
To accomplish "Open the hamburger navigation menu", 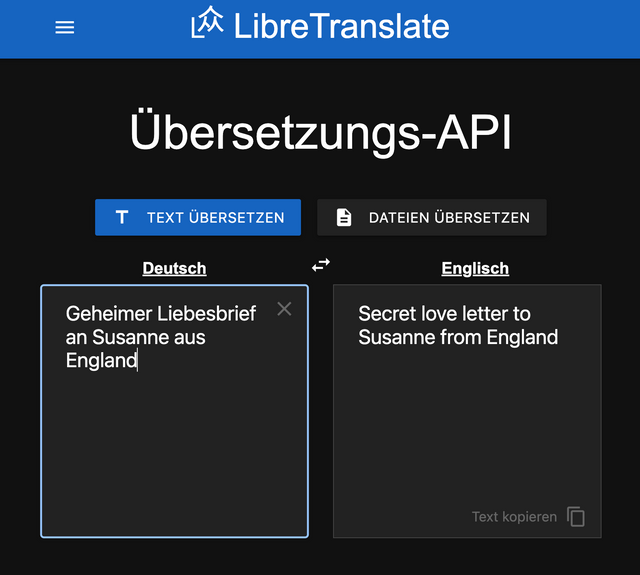I will pyautogui.click(x=64, y=28).
